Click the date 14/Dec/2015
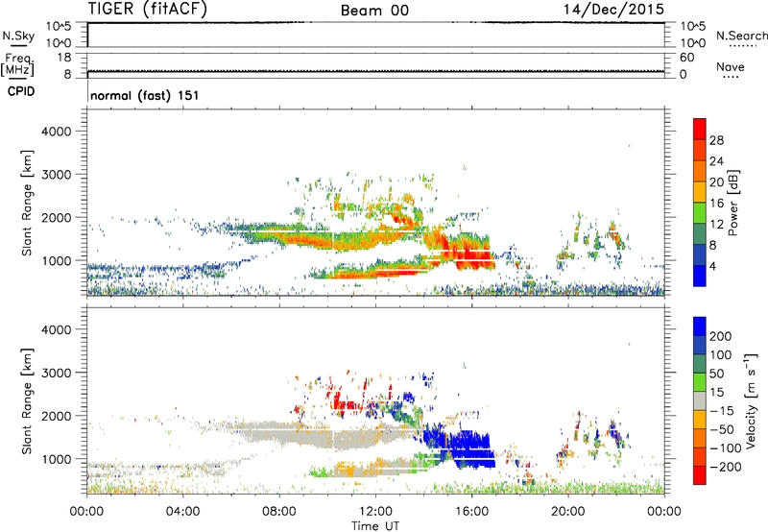 [x=613, y=9]
